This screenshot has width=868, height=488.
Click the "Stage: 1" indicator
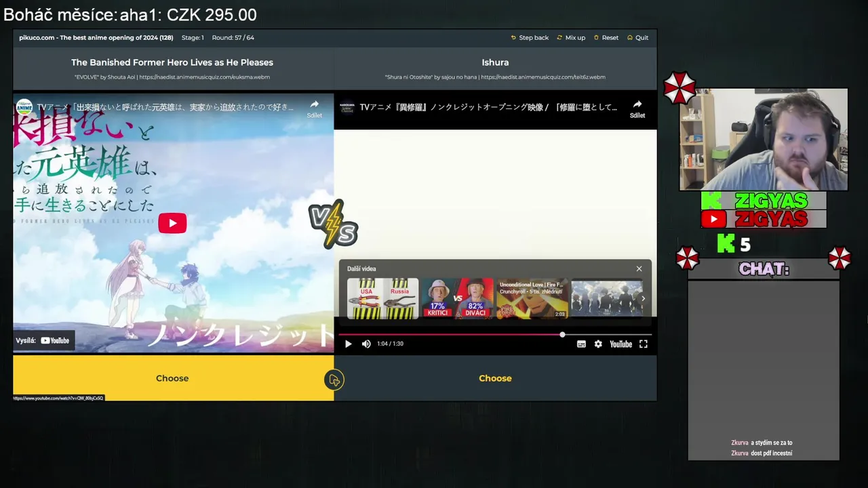click(x=193, y=38)
